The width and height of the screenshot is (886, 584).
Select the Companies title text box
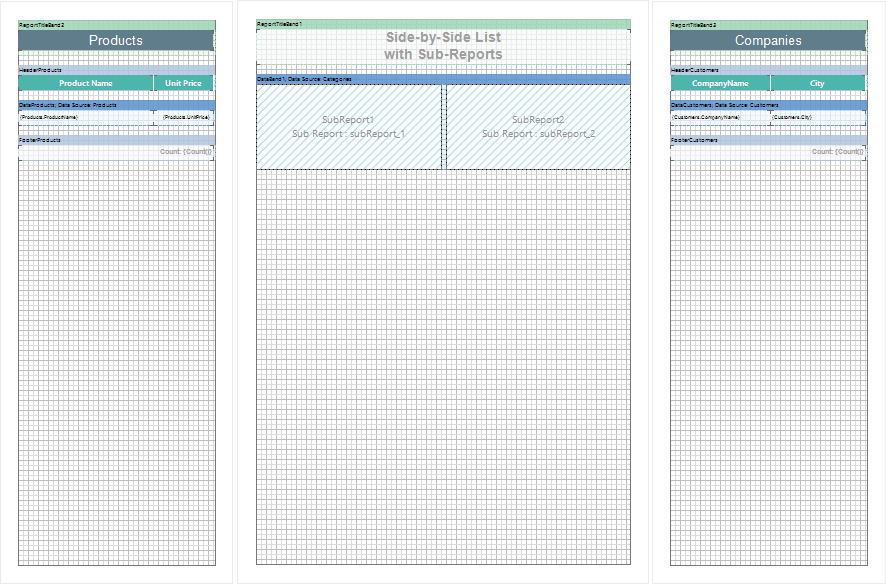point(768,41)
